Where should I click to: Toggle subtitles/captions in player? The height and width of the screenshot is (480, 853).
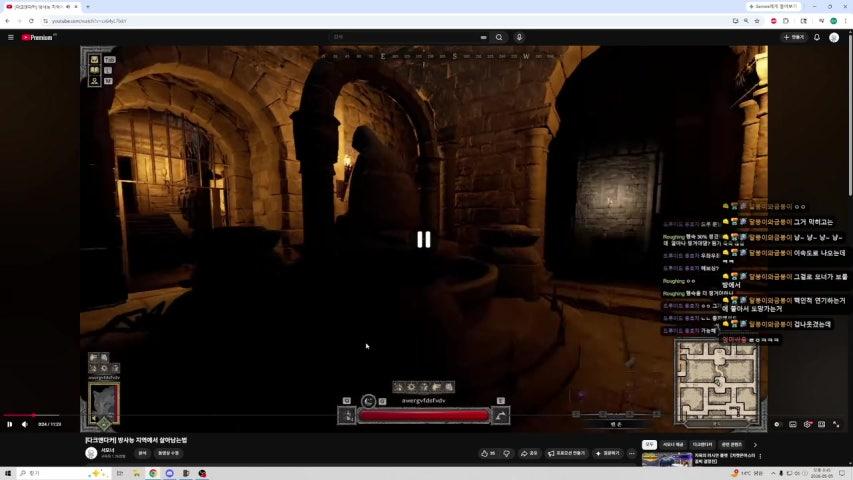(793, 424)
